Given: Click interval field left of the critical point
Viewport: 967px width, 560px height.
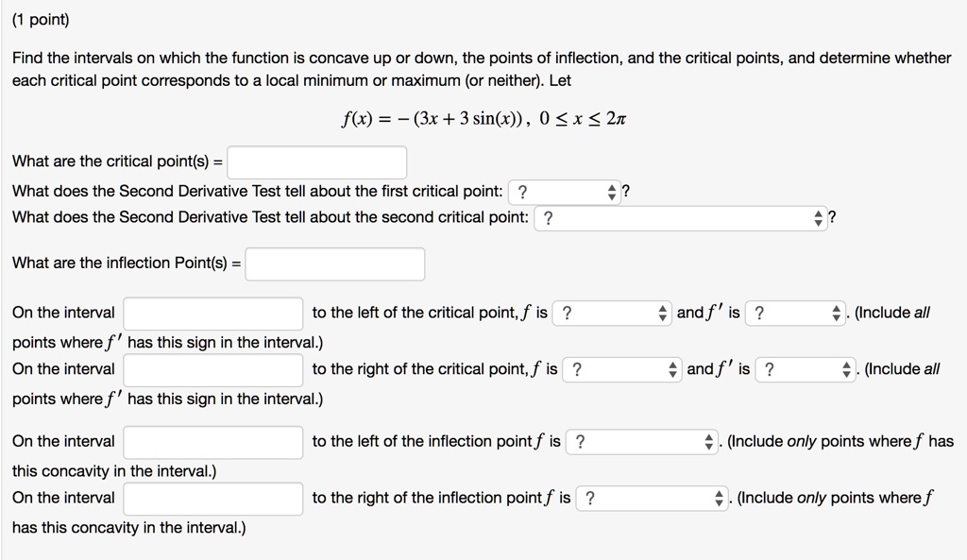Looking at the screenshot, I should point(212,312).
